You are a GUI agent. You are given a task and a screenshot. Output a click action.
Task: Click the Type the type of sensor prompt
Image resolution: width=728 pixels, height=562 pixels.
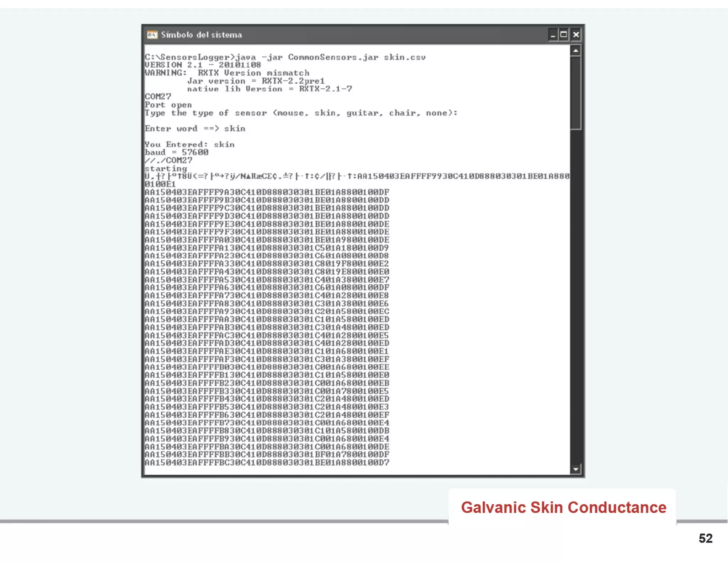(301, 113)
